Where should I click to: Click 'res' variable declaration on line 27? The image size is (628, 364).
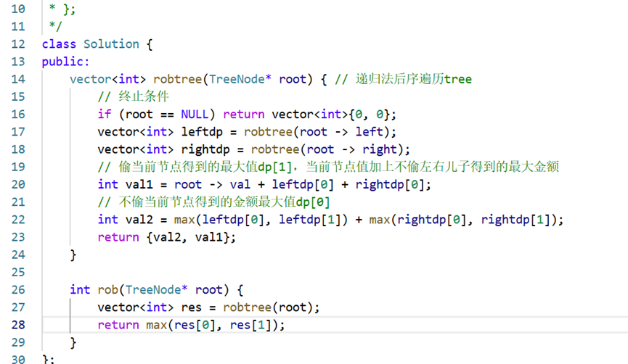(x=192, y=307)
